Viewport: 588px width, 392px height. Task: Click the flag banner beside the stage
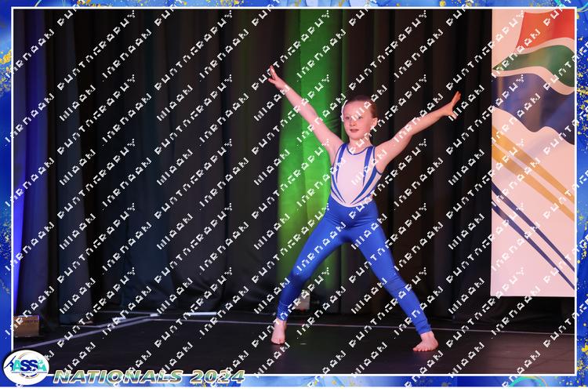(532, 153)
